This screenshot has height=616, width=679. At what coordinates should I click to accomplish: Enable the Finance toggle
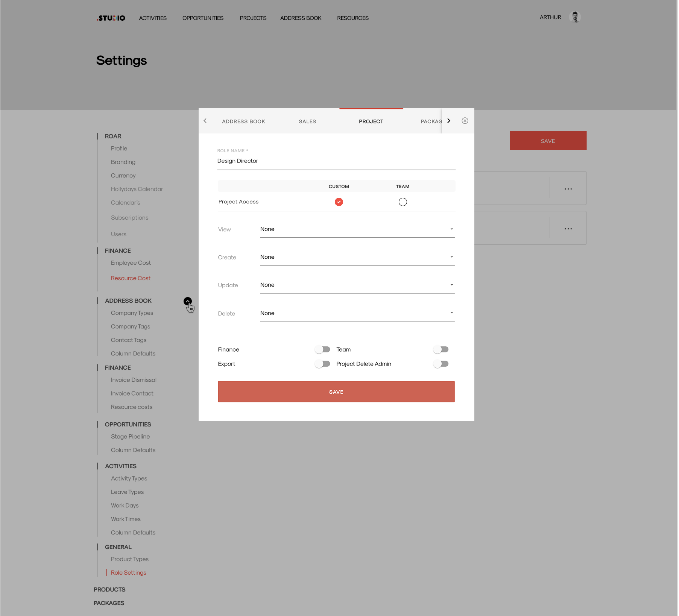[x=323, y=349]
